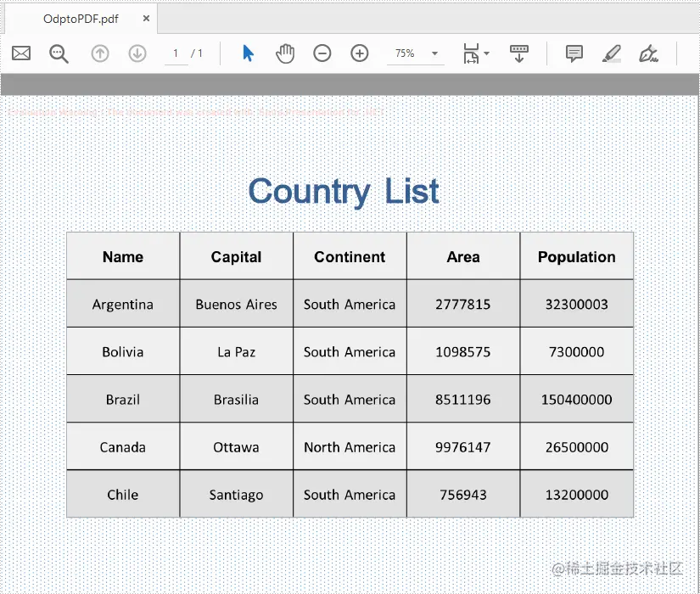700x594 pixels.
Task: Click the 26500000 population cell
Action: [x=577, y=446]
